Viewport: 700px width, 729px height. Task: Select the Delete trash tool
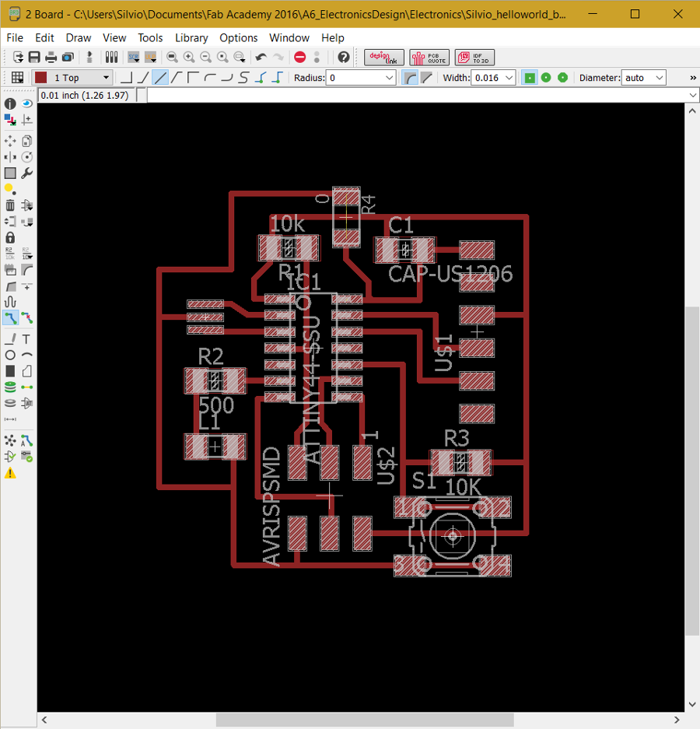pos(10,205)
